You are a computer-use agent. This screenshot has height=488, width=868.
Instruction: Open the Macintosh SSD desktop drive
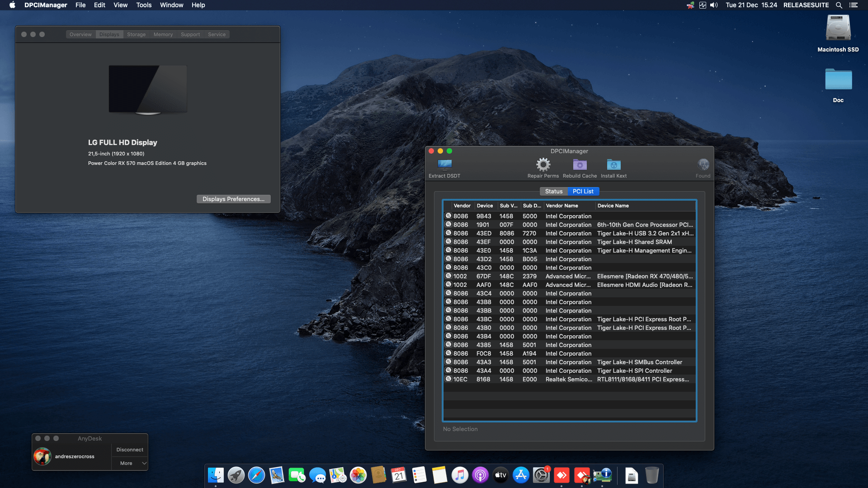[x=838, y=28]
